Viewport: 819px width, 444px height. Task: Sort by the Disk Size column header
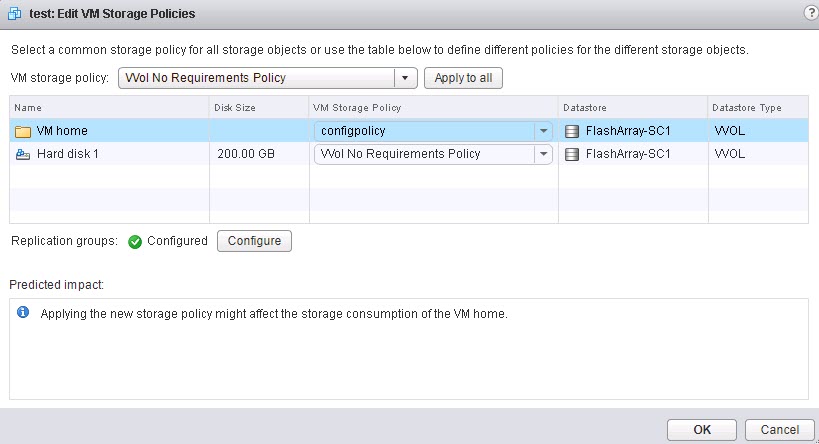[x=259, y=108]
